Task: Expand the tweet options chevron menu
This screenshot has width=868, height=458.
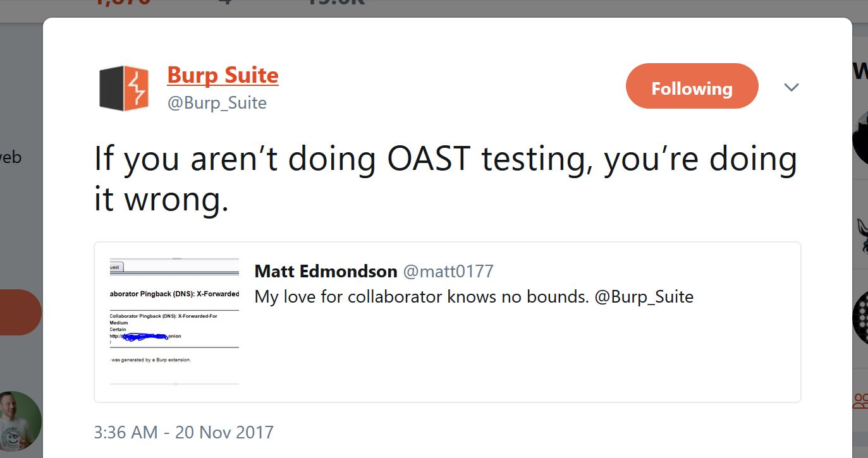Action: 792,87
